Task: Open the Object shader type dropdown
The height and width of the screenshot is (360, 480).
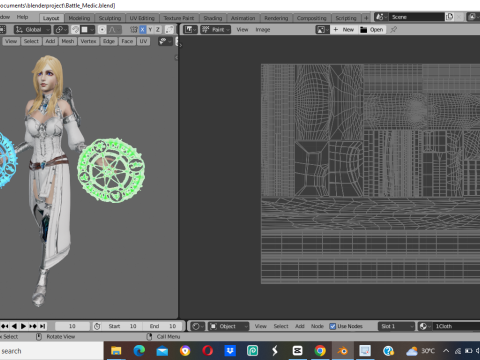Action: [229, 326]
